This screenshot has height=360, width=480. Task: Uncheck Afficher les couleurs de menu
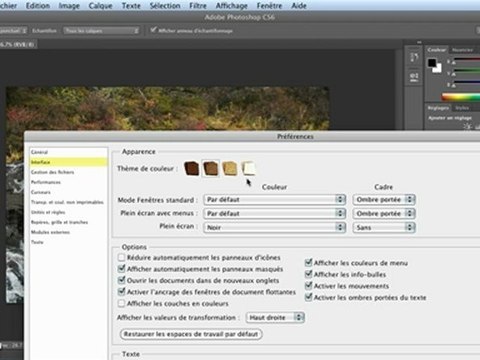(308, 263)
